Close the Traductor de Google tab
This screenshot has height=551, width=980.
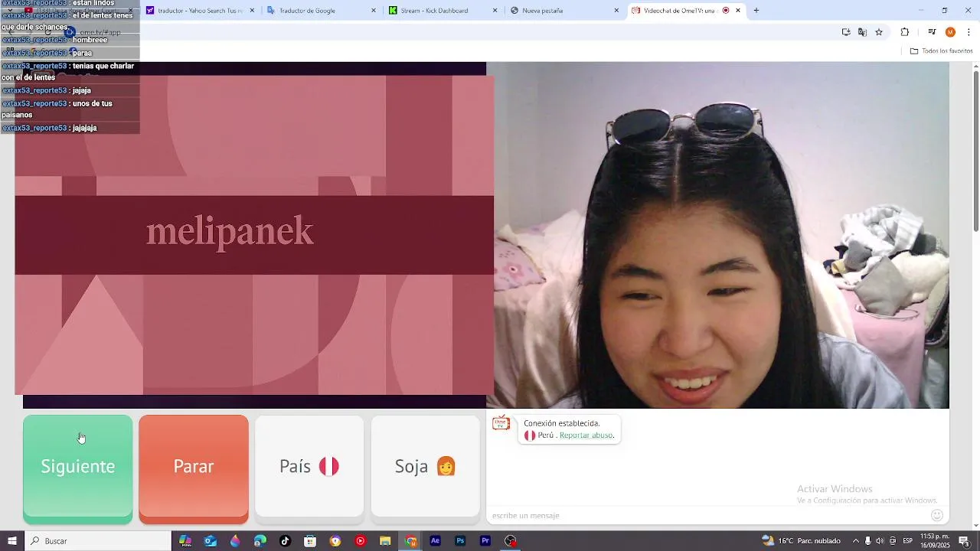click(374, 11)
